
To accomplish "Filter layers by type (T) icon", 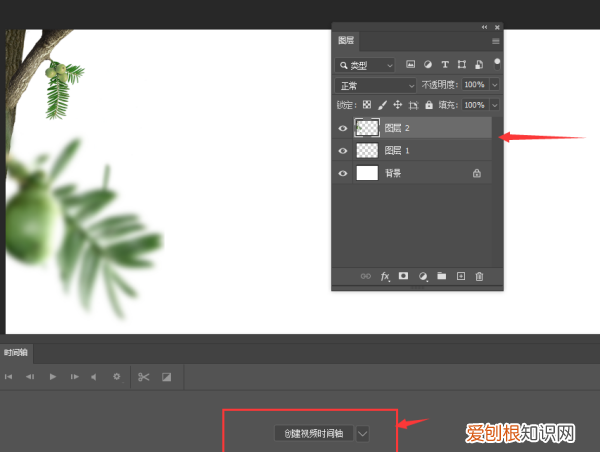I will click(445, 65).
